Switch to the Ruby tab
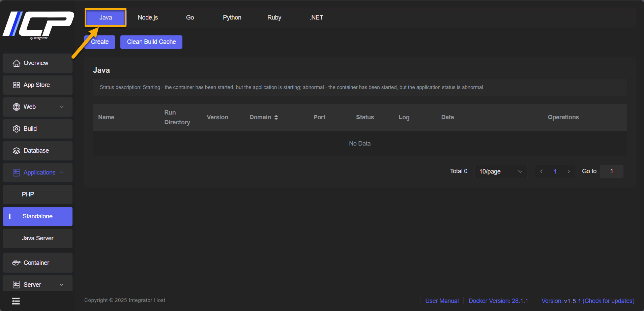The width and height of the screenshot is (644, 311). 274,18
